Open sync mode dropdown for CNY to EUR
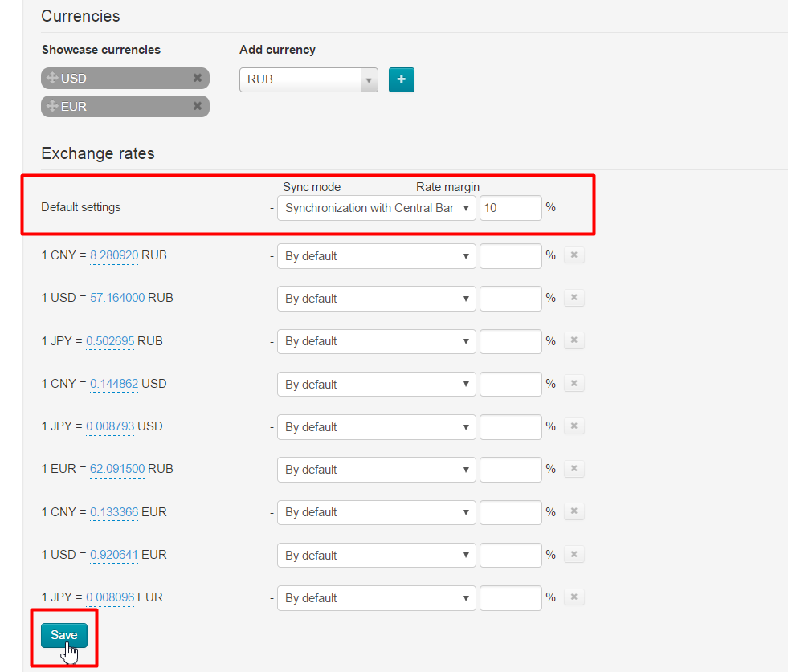The image size is (788, 672). pos(377,513)
